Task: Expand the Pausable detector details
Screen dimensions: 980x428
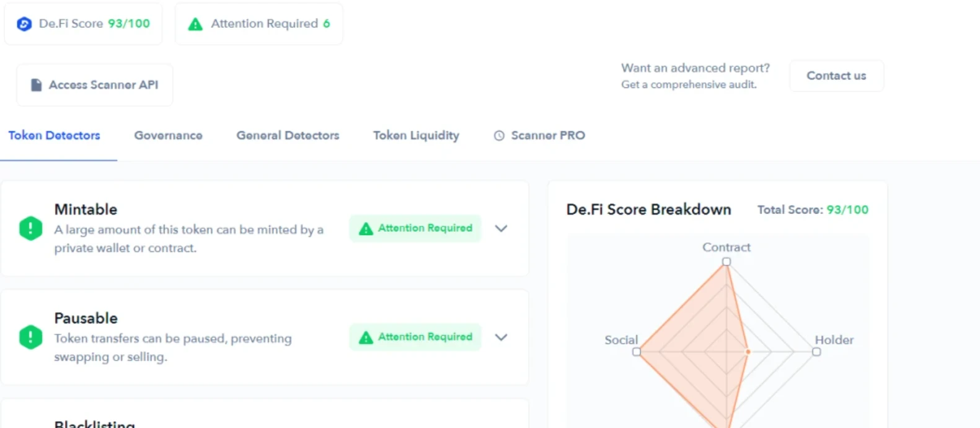Action: click(501, 337)
